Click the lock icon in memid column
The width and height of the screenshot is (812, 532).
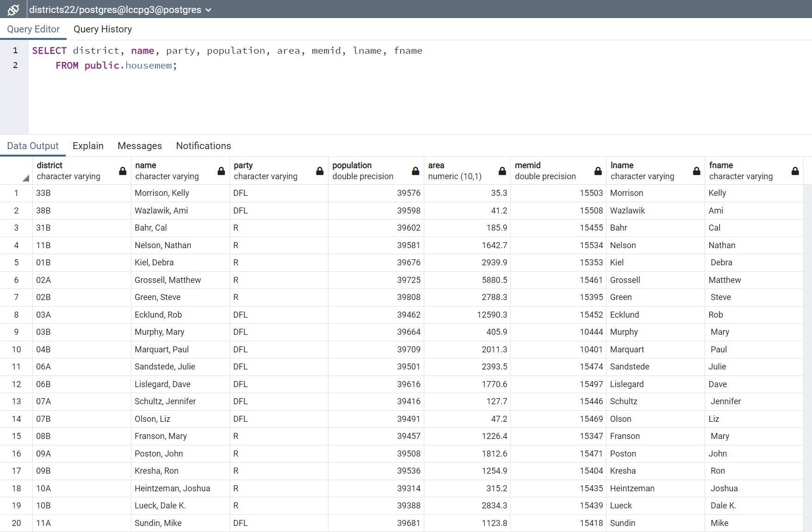(598, 171)
